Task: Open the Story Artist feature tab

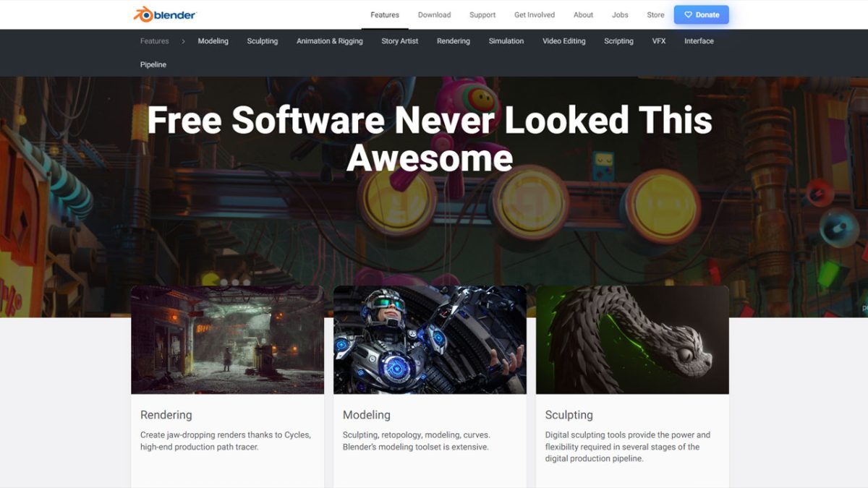Action: (399, 41)
